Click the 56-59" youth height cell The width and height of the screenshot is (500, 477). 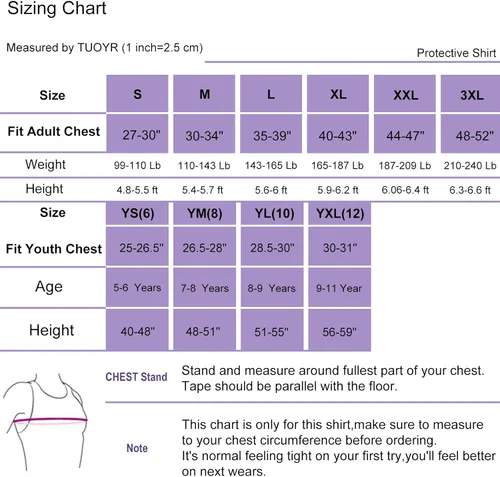[340, 330]
